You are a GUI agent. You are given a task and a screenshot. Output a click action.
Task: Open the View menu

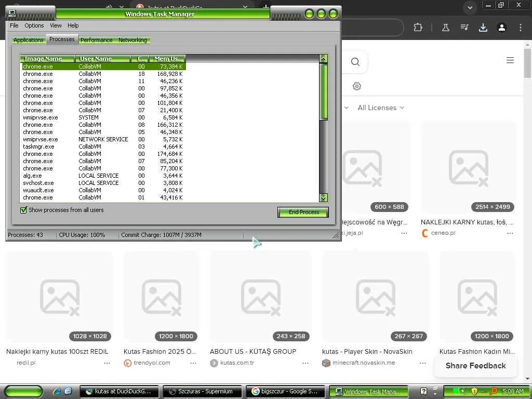point(56,25)
